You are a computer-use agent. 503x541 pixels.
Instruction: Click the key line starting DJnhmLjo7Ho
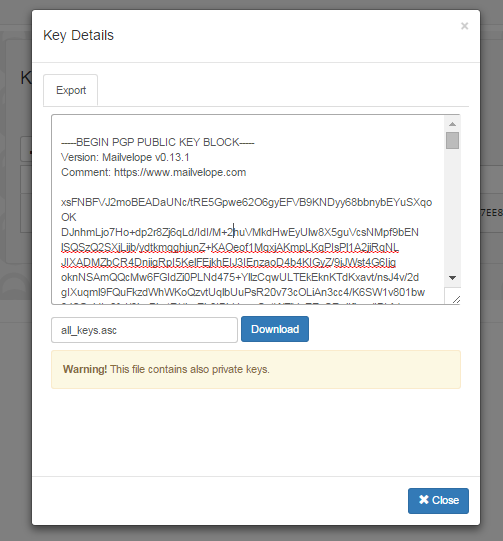(x=240, y=232)
